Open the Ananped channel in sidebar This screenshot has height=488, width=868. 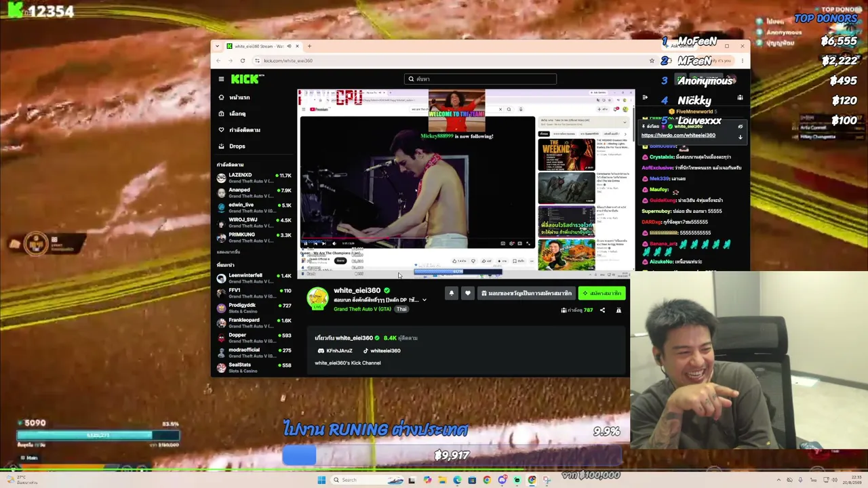[254, 193]
